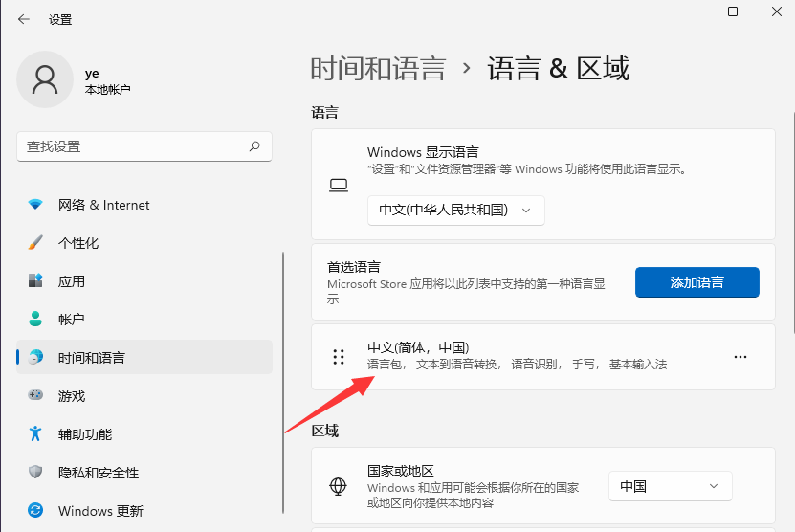The image size is (795, 532).
Task: Open the Windows 显示语言 dropdown
Action: coord(455,210)
